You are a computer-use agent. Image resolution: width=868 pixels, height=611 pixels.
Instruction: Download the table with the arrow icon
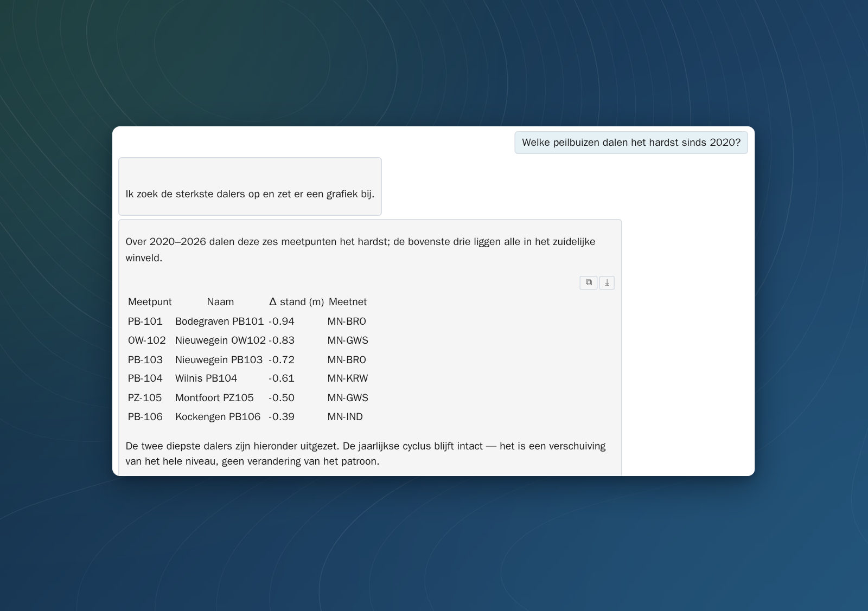pos(607,282)
